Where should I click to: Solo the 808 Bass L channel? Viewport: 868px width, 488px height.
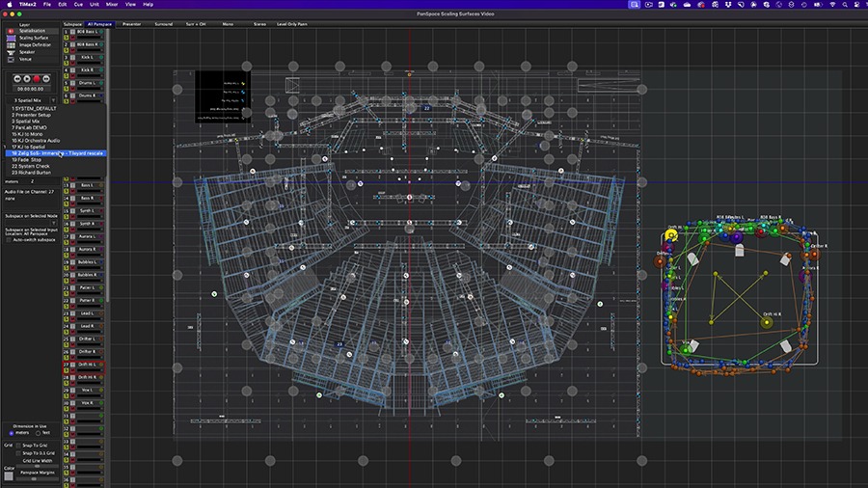67,36
